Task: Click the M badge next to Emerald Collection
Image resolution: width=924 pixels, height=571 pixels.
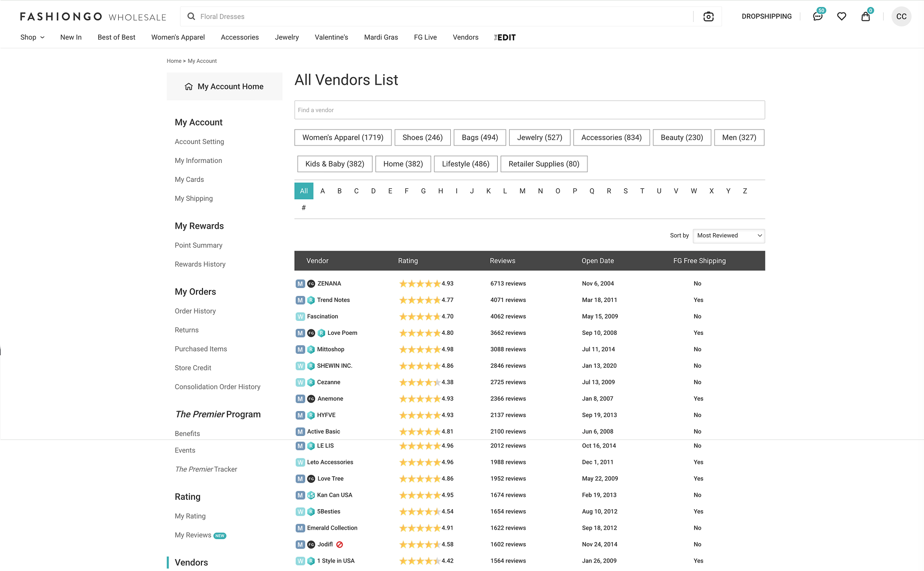Action: tap(300, 528)
